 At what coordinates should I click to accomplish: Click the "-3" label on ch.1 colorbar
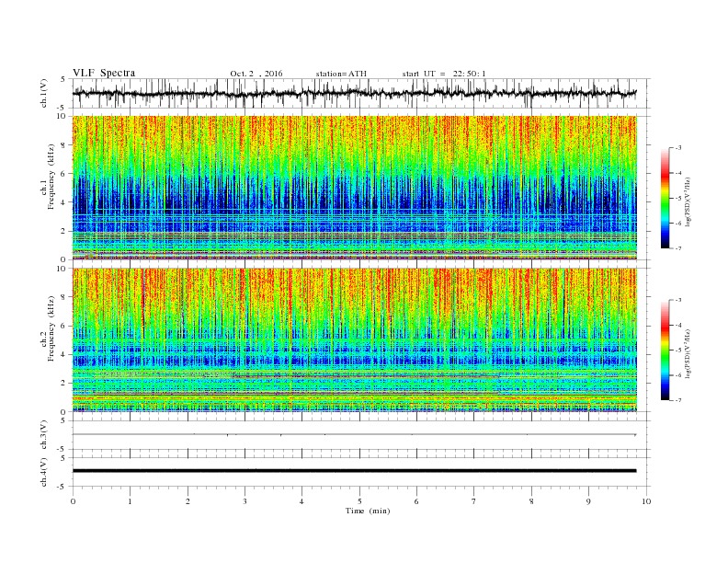pos(678,148)
